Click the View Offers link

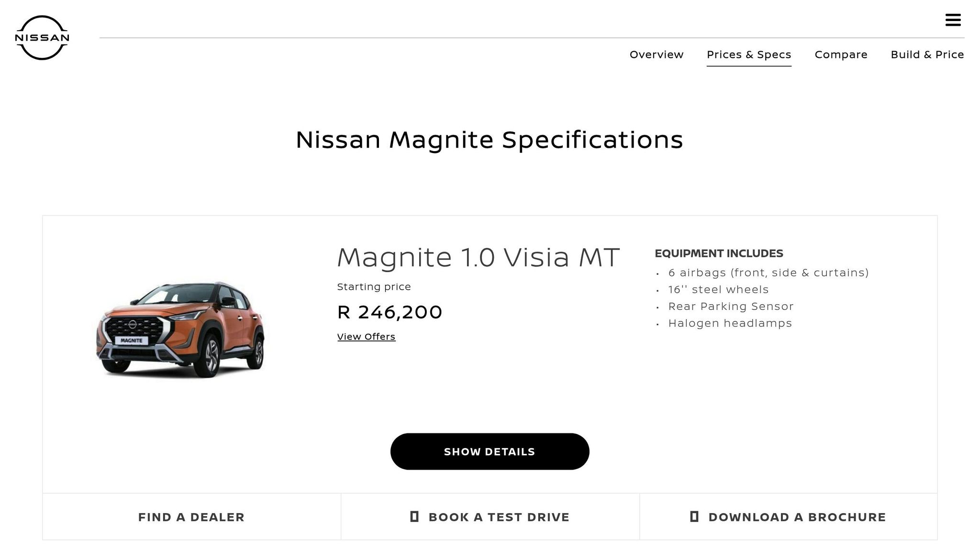[366, 336]
